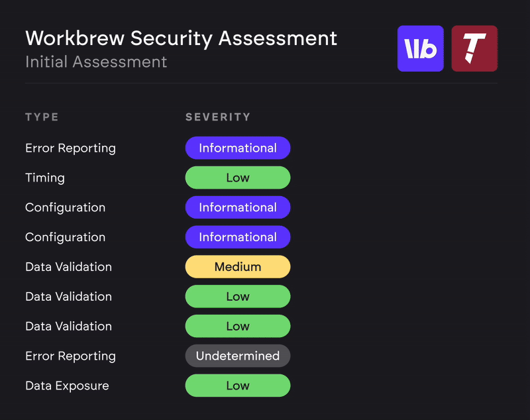
Task: Click Informational badge in the first row
Action: point(238,148)
